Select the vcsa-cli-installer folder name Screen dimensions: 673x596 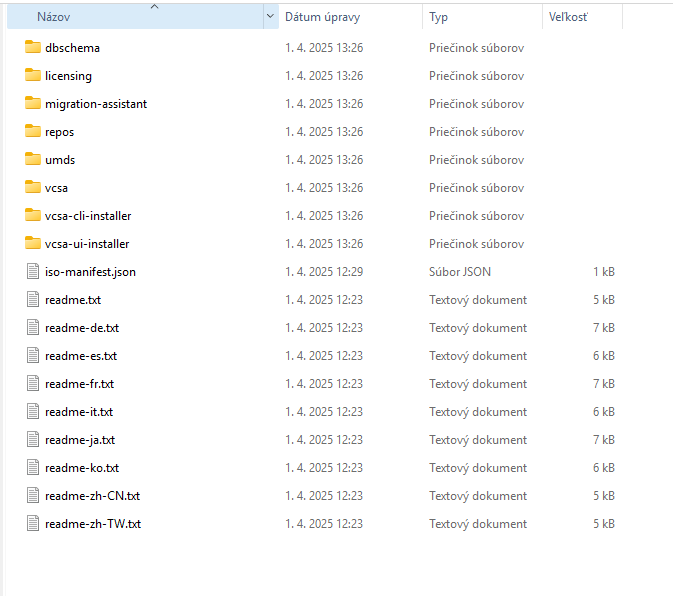coord(88,216)
